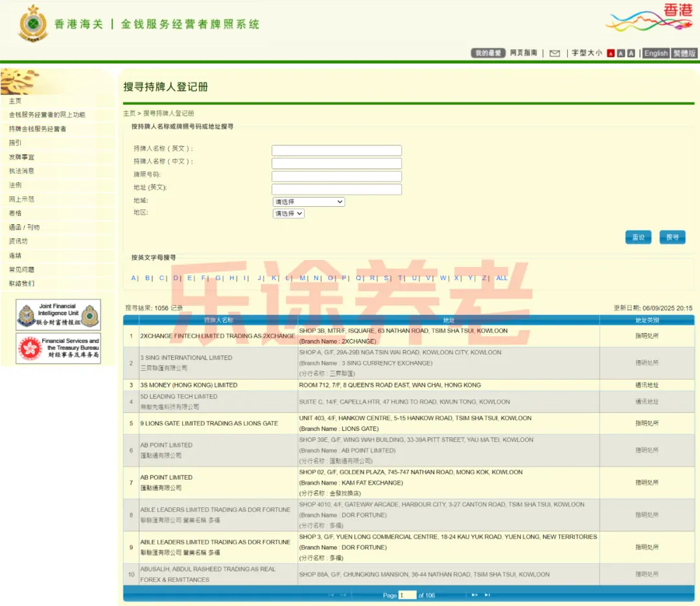Viewport: 700px width, 606px height.
Task: Open 发牌事宜 sidebar item
Action: (21, 157)
